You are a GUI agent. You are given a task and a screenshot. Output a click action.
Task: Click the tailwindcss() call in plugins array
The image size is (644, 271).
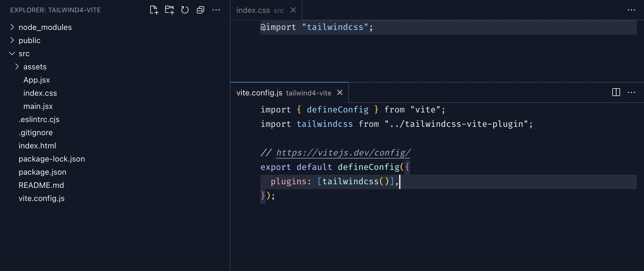click(x=356, y=181)
